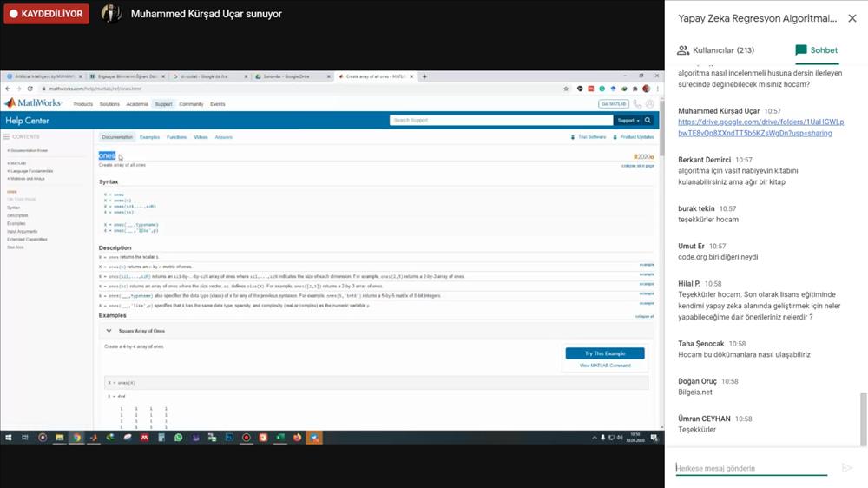The width and height of the screenshot is (868, 488).
Task: Select the Examples tab
Action: pos(149,137)
